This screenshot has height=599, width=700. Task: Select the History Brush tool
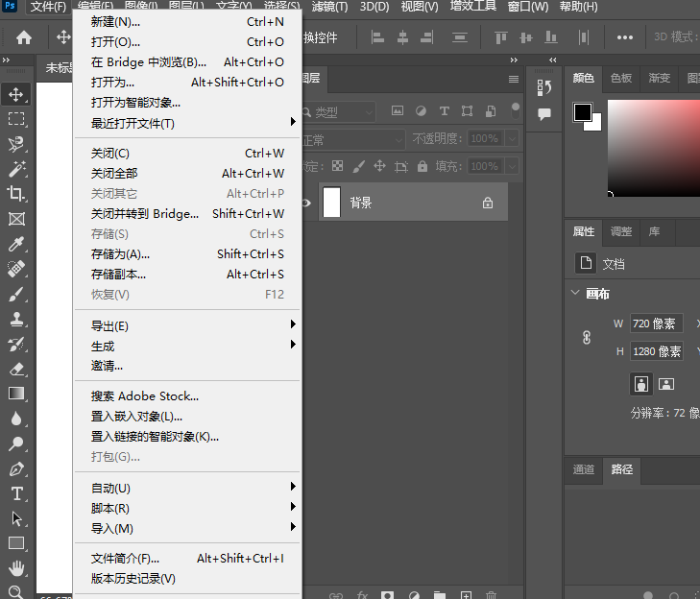point(16,344)
